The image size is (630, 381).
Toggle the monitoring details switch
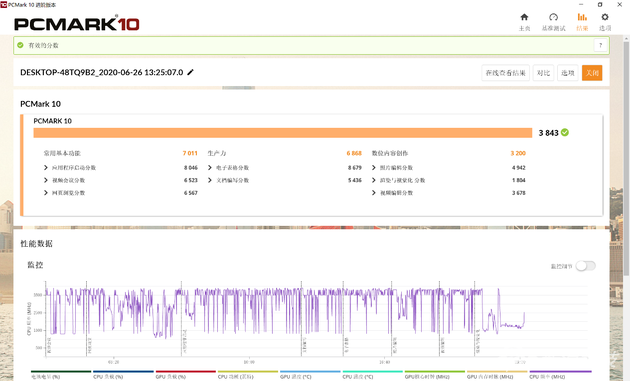(585, 266)
